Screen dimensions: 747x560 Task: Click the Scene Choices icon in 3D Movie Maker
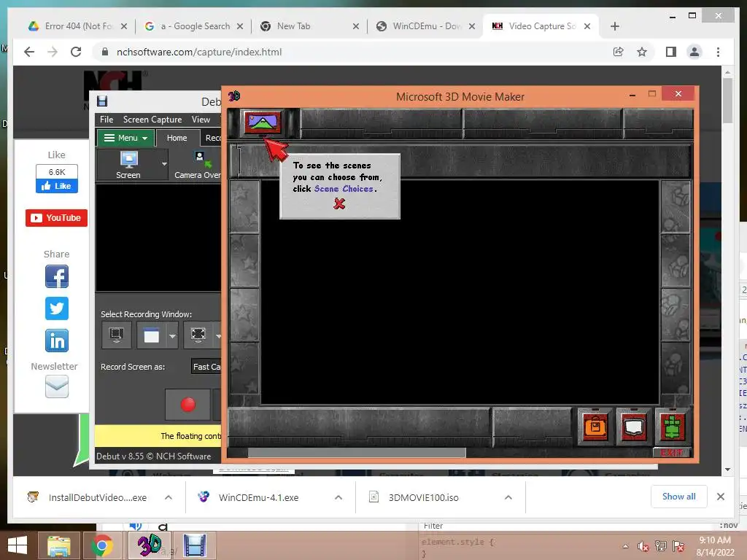(x=262, y=122)
